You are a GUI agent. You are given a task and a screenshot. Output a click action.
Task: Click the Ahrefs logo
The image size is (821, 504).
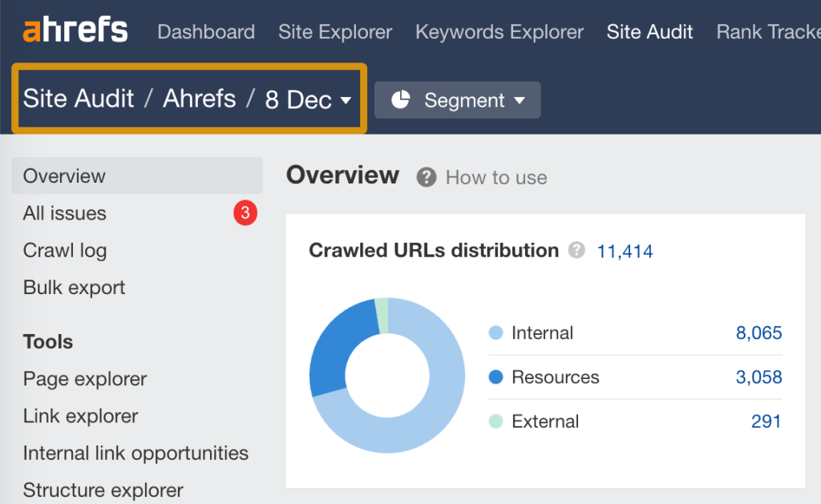(x=75, y=31)
